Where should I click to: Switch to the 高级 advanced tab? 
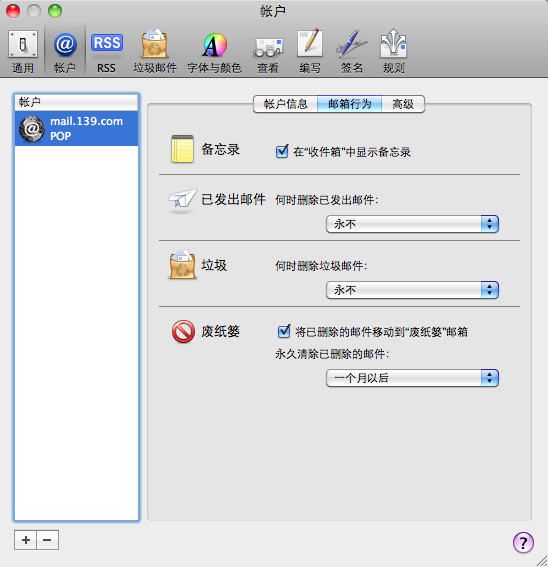[403, 104]
